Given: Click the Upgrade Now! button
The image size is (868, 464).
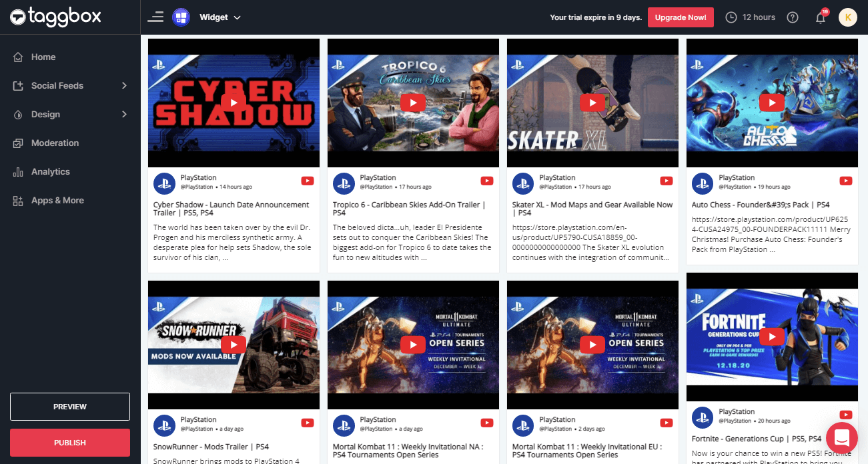Looking at the screenshot, I should (x=681, y=17).
